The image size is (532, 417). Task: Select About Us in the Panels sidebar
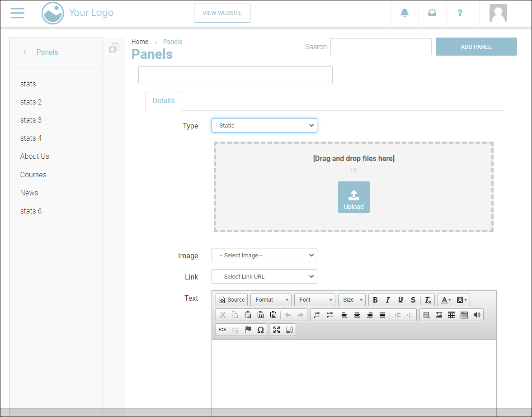pyautogui.click(x=35, y=156)
